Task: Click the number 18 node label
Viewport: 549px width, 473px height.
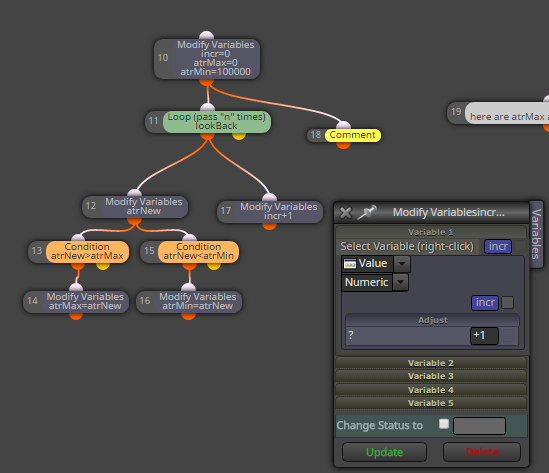Action: pos(316,135)
